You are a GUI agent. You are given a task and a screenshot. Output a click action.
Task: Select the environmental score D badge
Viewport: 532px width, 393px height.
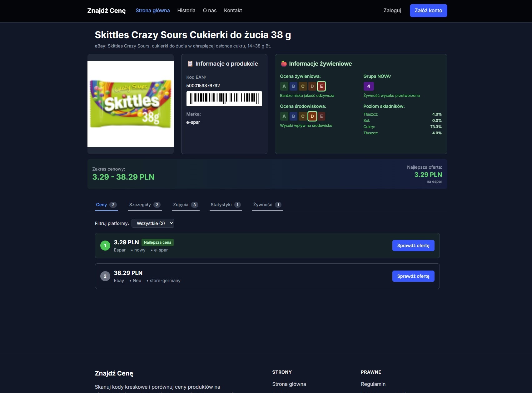point(312,116)
